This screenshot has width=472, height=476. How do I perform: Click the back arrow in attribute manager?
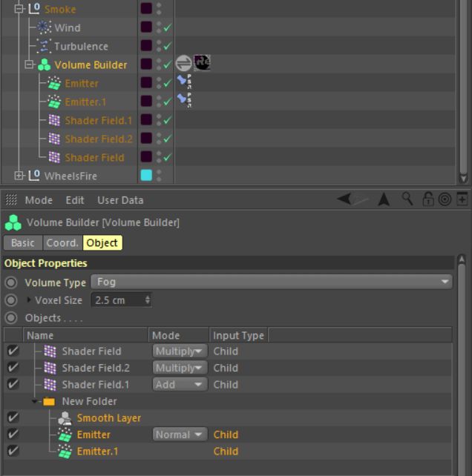pos(344,199)
